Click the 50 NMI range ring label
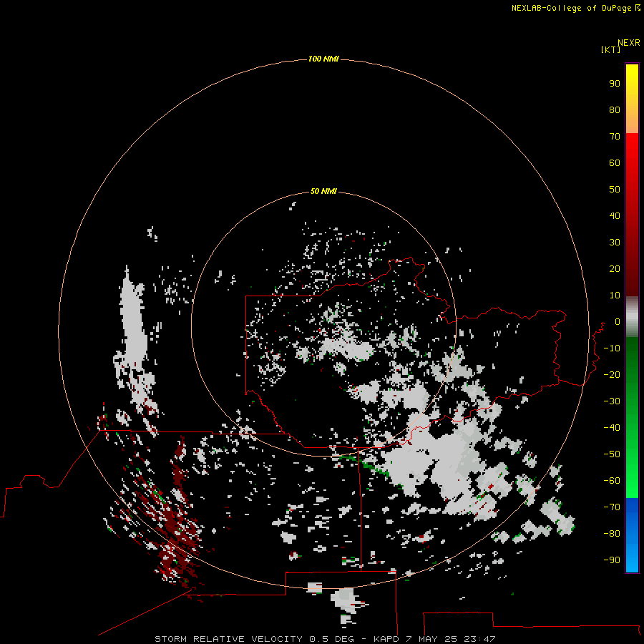The image size is (644, 644). pos(323,191)
